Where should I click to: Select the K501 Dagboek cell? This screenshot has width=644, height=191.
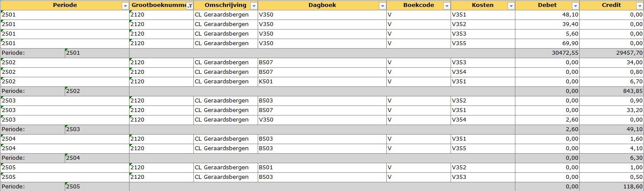[322, 82]
